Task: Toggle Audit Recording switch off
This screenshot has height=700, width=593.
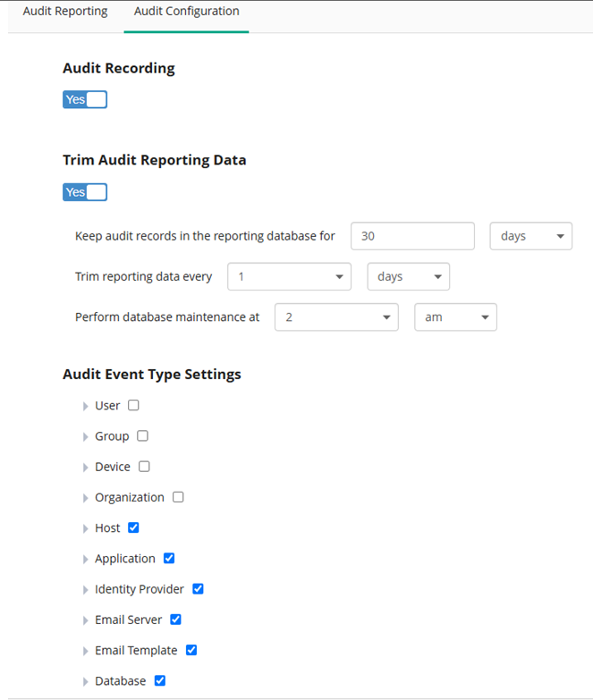Action: tap(85, 99)
